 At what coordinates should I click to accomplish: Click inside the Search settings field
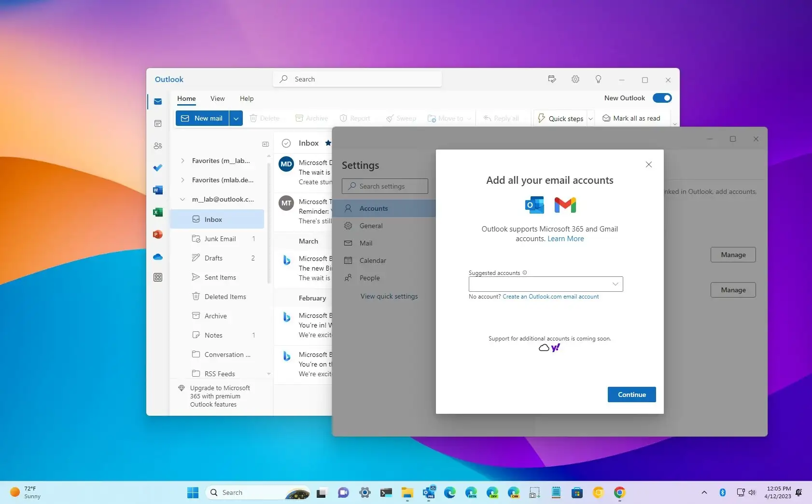(x=385, y=186)
